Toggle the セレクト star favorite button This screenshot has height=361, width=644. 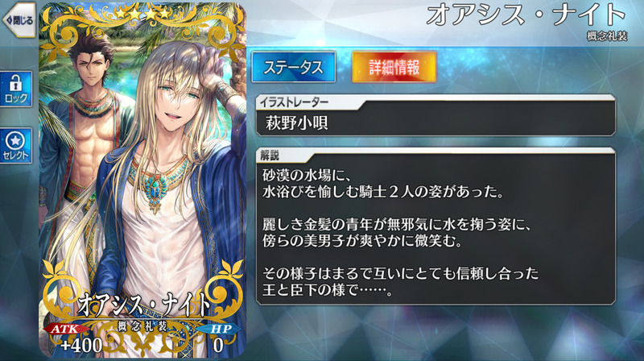pos(15,146)
